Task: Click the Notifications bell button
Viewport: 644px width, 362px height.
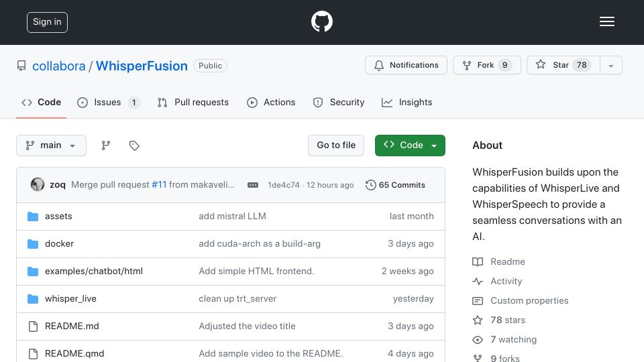Action: [x=406, y=65]
